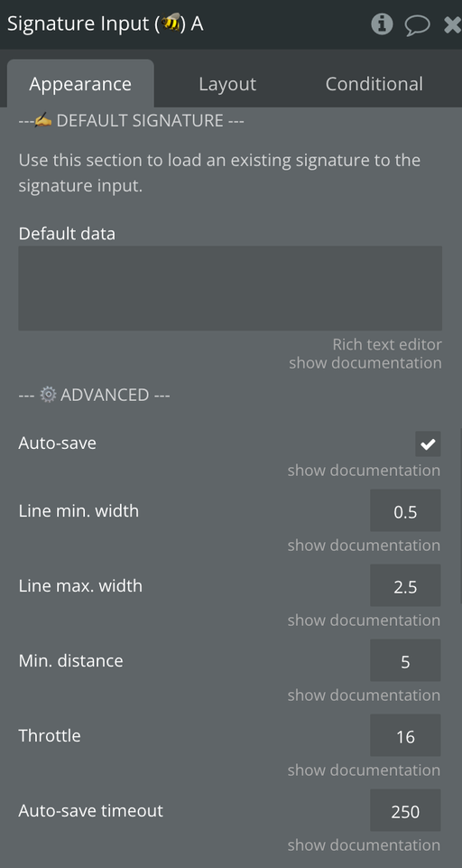Switch to the Layout tab
The image size is (462, 868).
click(227, 84)
